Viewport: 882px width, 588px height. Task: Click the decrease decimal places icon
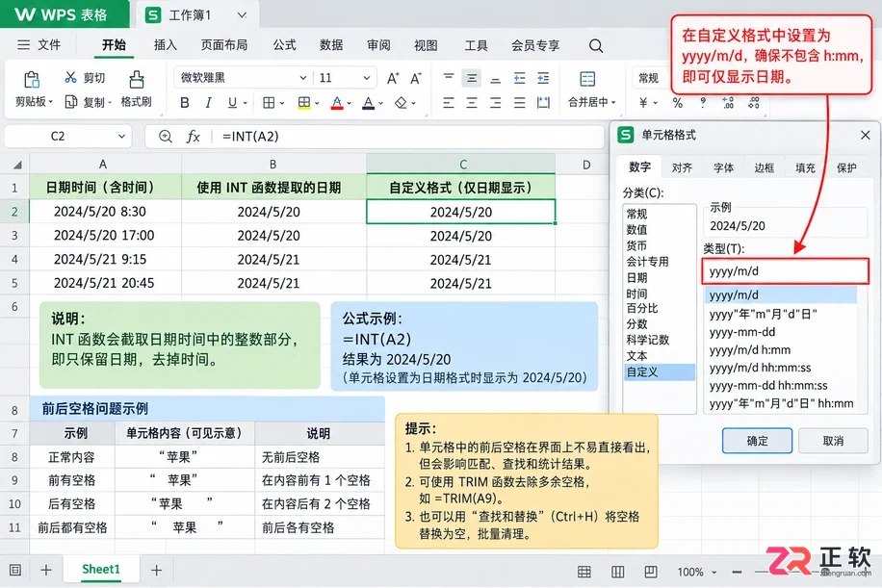[x=754, y=102]
